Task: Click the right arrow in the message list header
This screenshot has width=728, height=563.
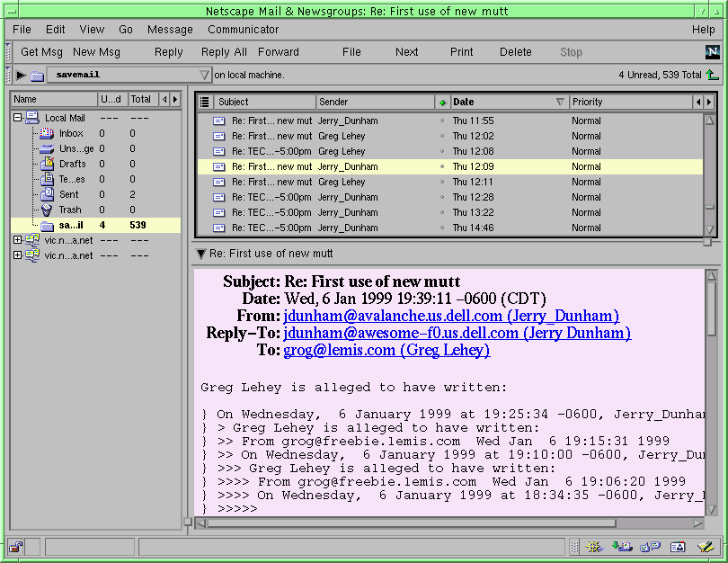Action: 708,102
